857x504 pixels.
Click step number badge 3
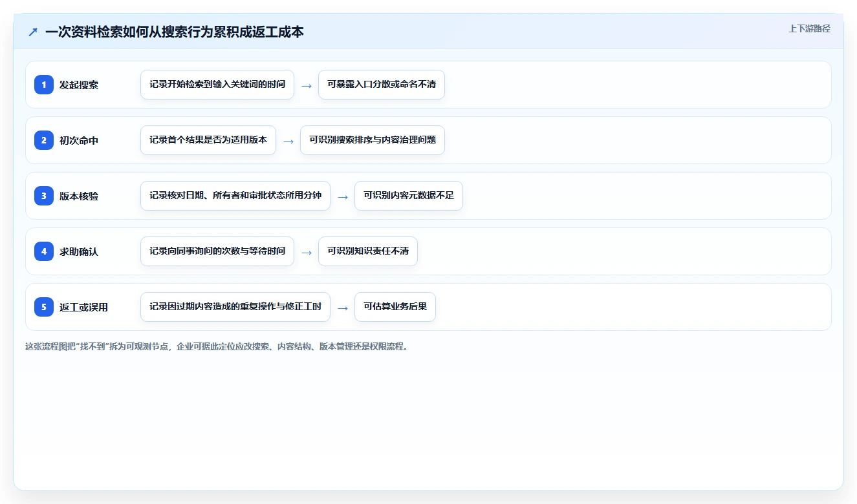pos(44,196)
